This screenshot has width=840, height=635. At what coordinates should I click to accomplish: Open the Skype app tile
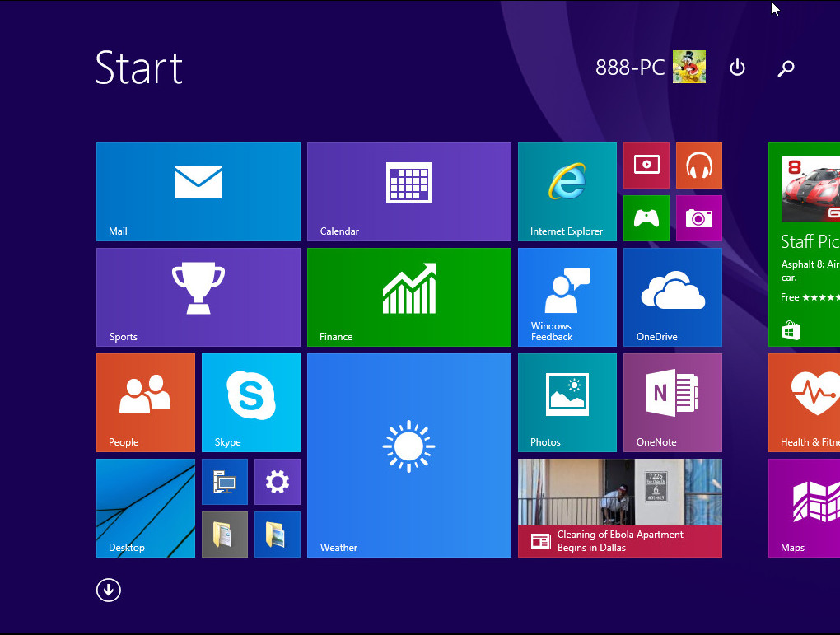250,402
